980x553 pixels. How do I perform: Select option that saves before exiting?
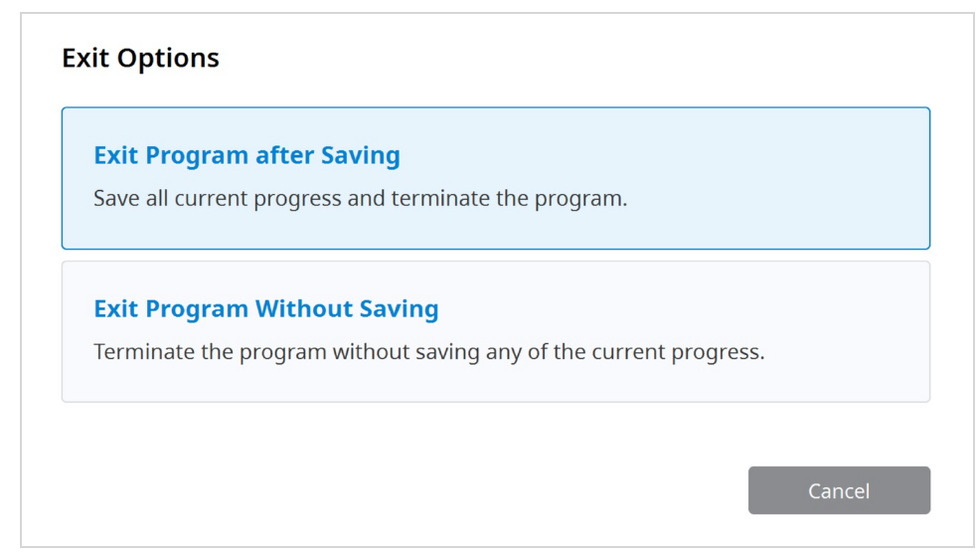tap(496, 178)
